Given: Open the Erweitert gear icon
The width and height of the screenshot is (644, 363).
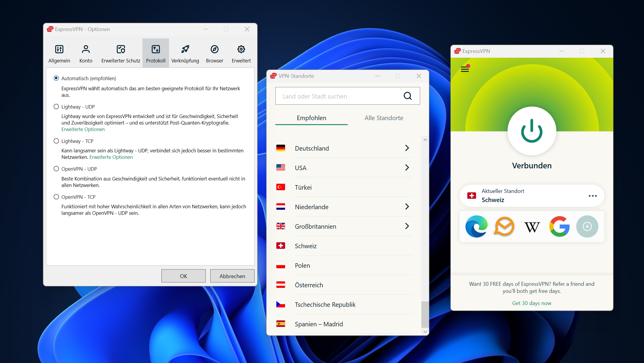Looking at the screenshot, I should [241, 49].
